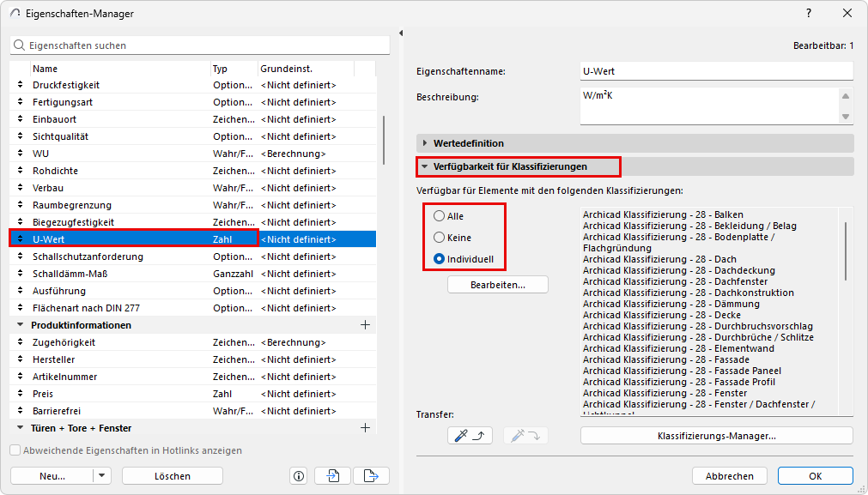Click the Eigenschaftenname input field

[x=716, y=71]
